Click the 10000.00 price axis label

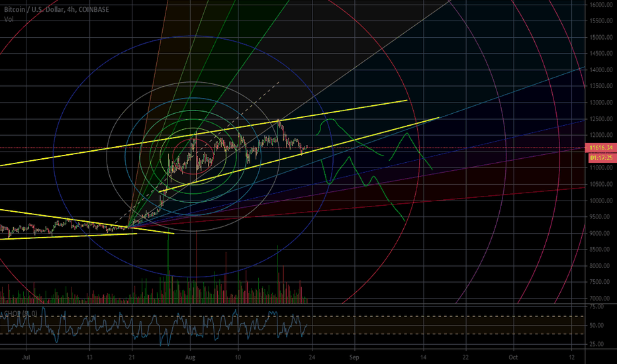tap(601, 201)
